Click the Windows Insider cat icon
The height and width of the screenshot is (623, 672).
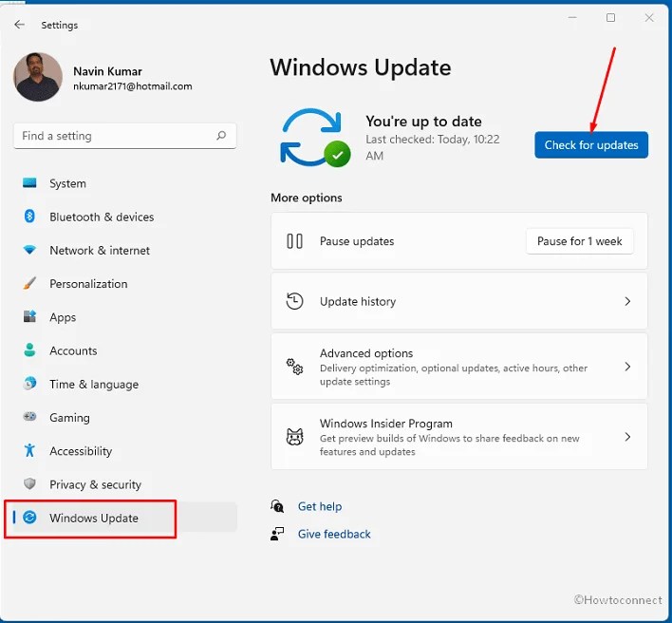pyautogui.click(x=294, y=437)
